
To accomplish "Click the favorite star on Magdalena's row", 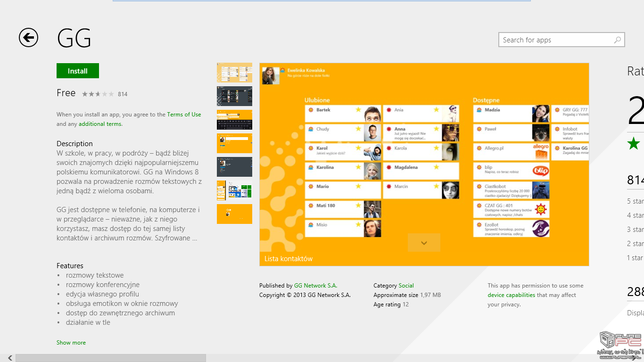I will tap(436, 167).
